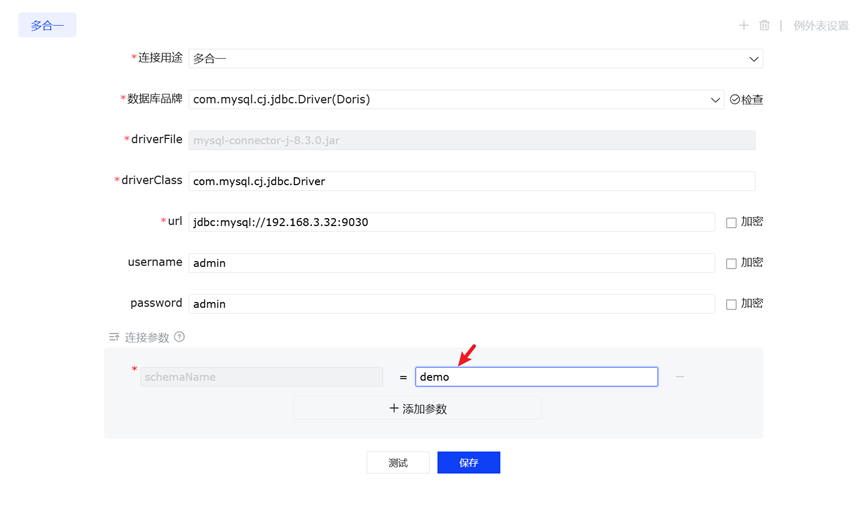The image size is (865, 505).
Task: Click the schemaName value field containing demo
Action: (x=536, y=377)
